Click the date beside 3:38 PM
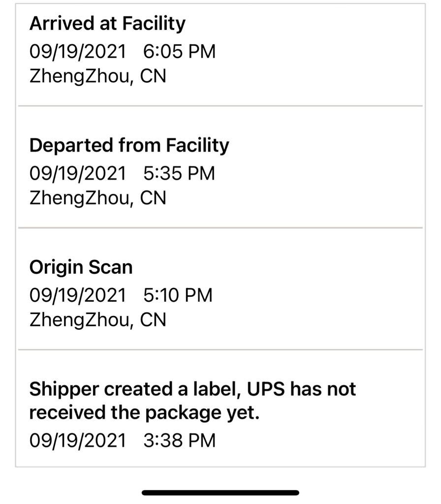 (78, 440)
